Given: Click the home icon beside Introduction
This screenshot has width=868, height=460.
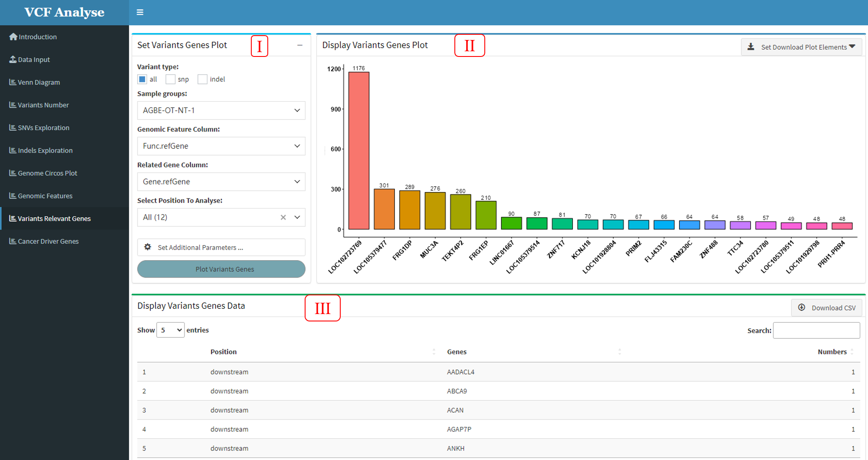Looking at the screenshot, I should coord(13,37).
